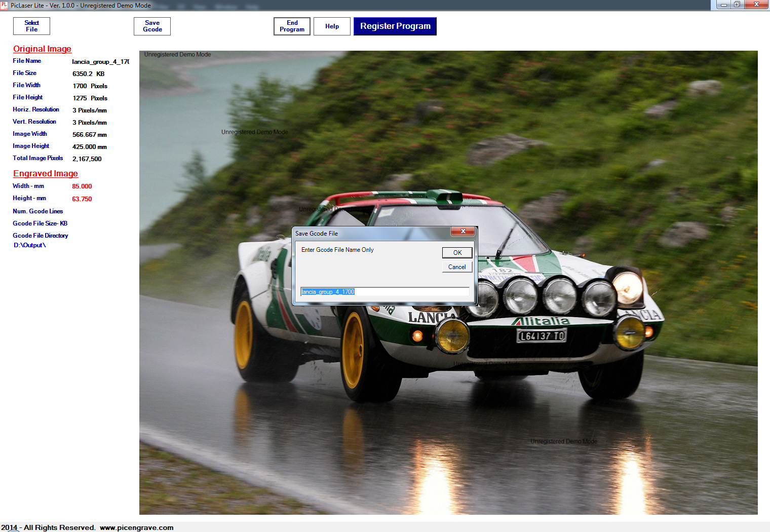Click the Image Width label
This screenshot has height=532, width=770.
pos(30,134)
